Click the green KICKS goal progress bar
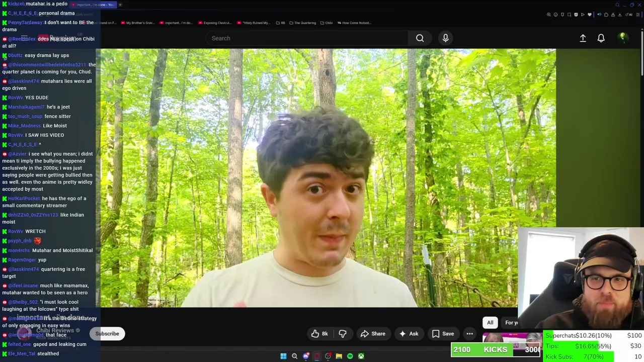The image size is (644, 362). (x=496, y=350)
